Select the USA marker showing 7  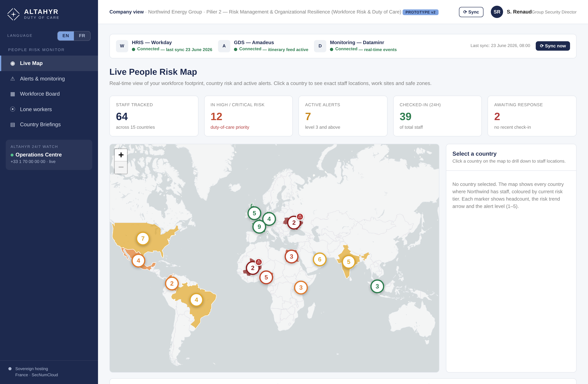click(143, 238)
